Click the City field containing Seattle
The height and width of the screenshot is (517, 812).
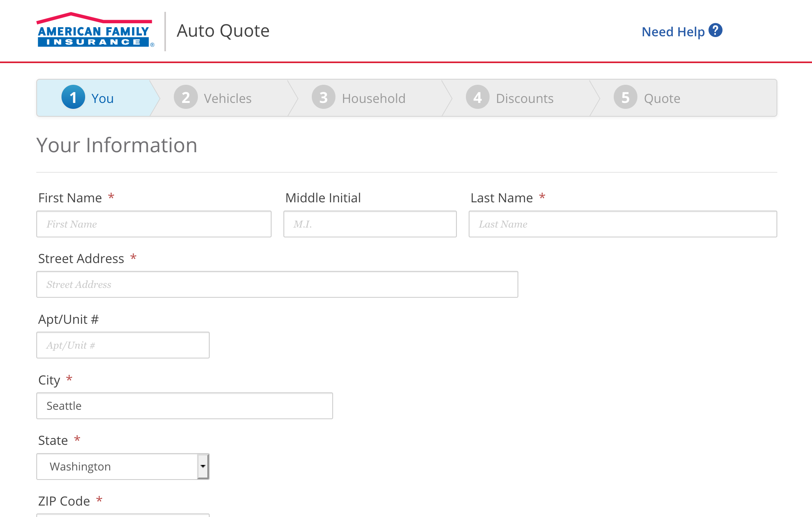click(x=184, y=406)
